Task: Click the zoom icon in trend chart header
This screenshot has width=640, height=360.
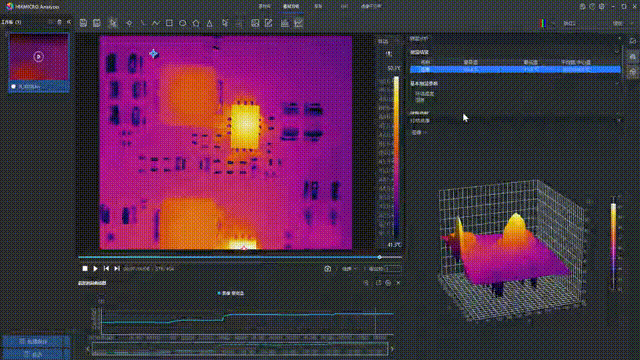Action: [x=366, y=283]
